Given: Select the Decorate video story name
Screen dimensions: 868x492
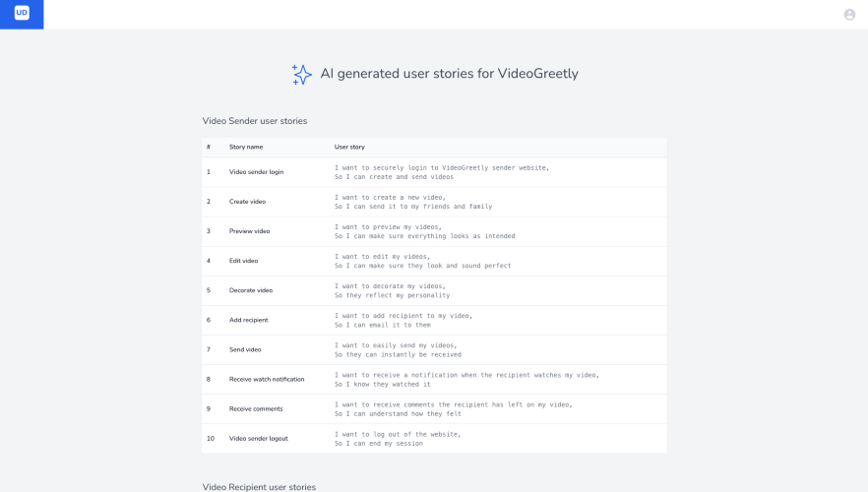Looking at the screenshot, I should pyautogui.click(x=251, y=290).
